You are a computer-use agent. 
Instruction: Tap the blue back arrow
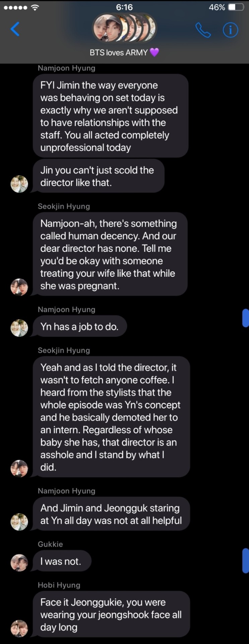click(15, 29)
